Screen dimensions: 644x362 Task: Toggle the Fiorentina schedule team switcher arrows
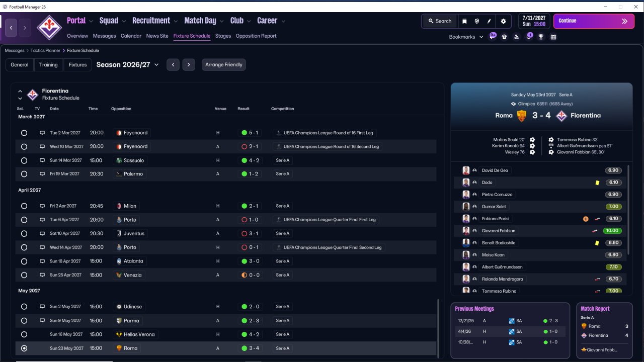click(x=20, y=95)
